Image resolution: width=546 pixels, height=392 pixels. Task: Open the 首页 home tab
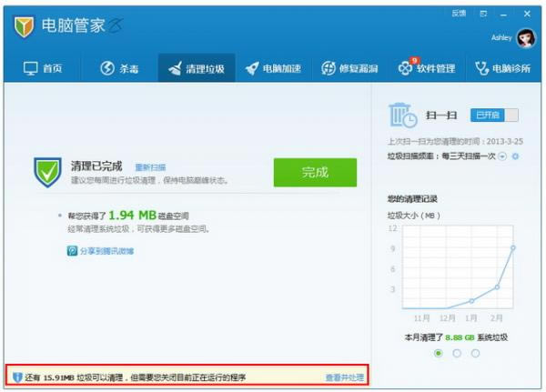[43, 68]
